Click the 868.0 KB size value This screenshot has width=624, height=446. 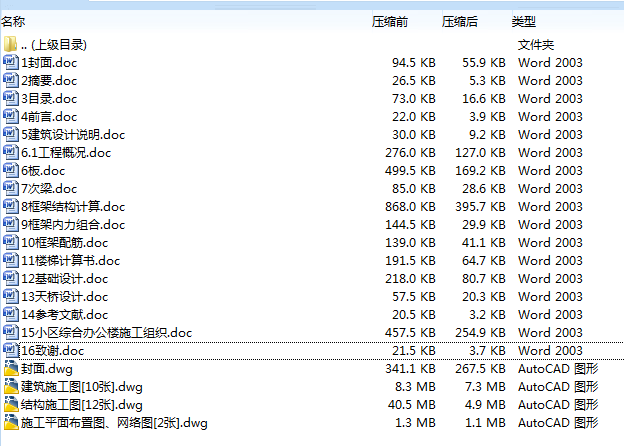coord(410,206)
